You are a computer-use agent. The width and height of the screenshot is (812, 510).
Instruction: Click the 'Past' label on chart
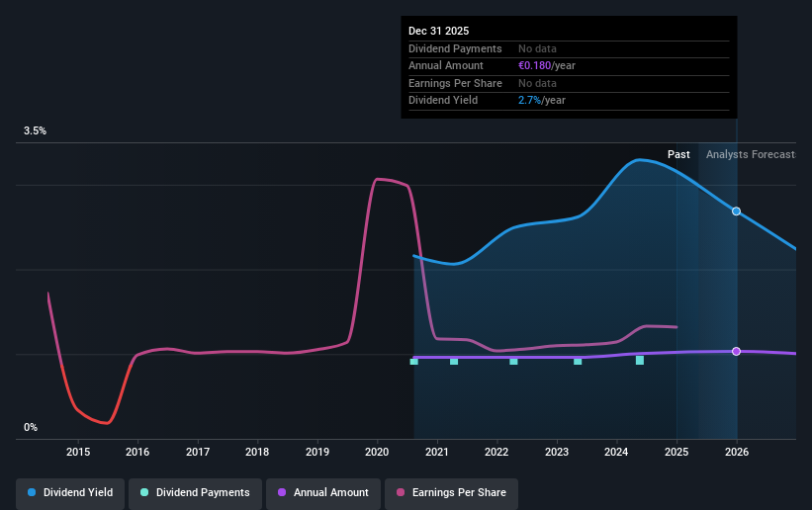[x=678, y=154]
